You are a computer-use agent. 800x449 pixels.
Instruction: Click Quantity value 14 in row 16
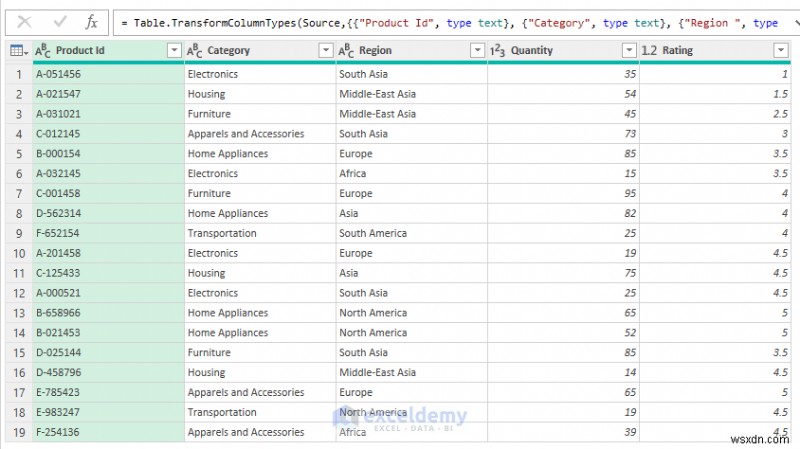630,372
